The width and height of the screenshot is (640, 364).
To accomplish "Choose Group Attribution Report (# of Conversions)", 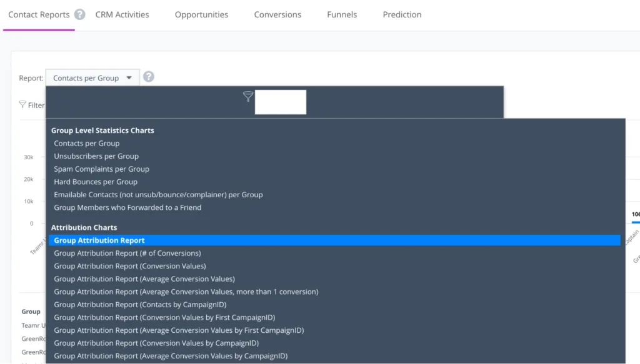I will tap(127, 253).
